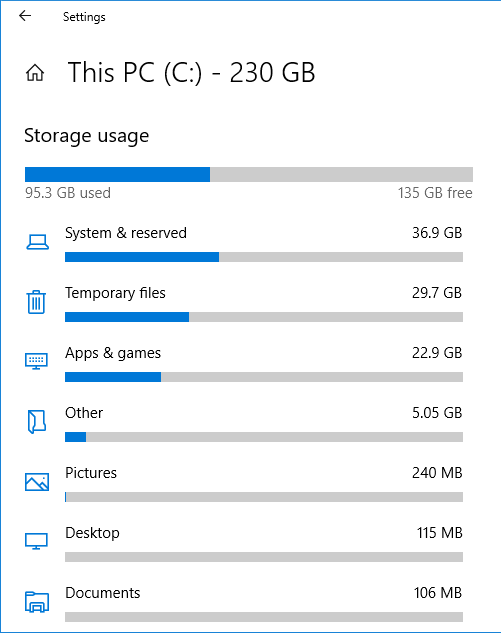Select the Desktop storage entry
This screenshot has width=501, height=633.
pyautogui.click(x=92, y=533)
